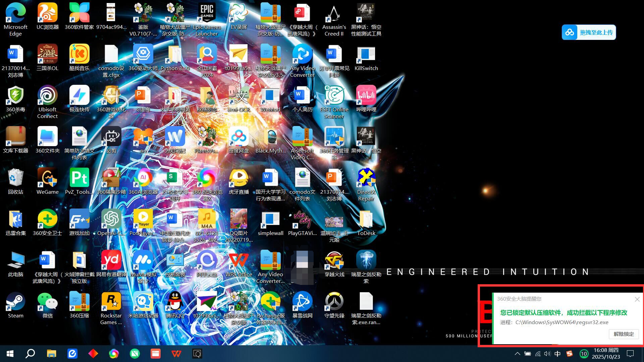Open File Explorer from the taskbar
Screen dimensions: 644x362
[x=51, y=354]
